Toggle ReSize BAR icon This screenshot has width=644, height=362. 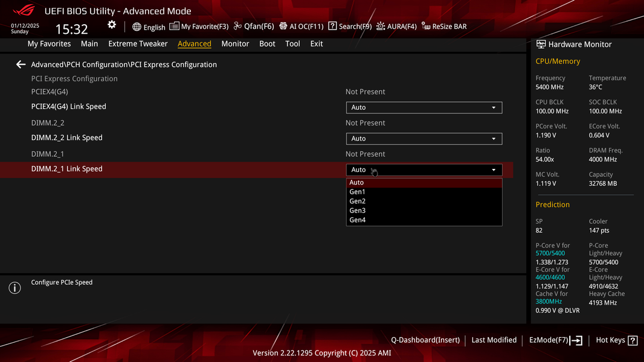point(426,26)
